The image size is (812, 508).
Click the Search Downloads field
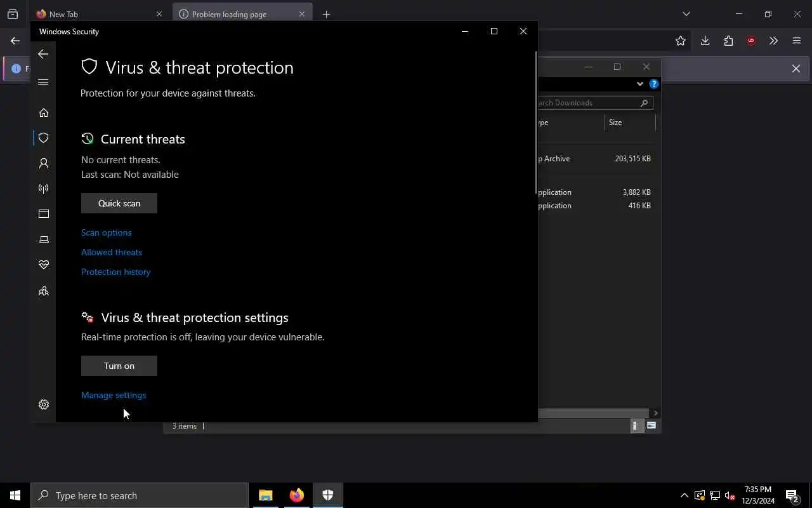pos(594,103)
